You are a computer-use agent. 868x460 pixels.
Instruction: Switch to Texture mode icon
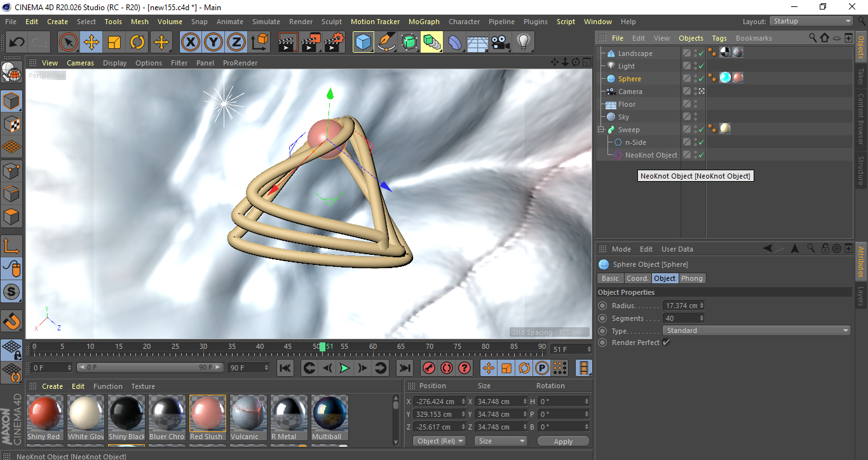click(x=12, y=124)
